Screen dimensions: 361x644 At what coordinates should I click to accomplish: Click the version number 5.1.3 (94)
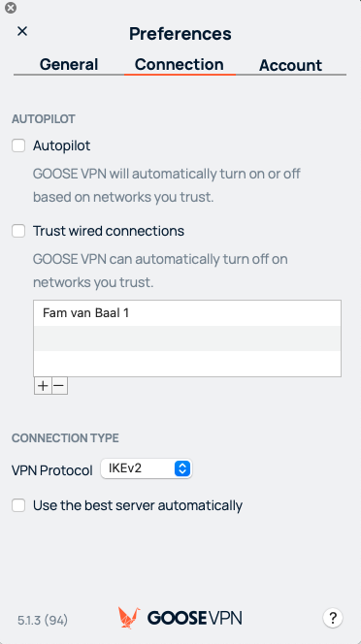pos(43,620)
